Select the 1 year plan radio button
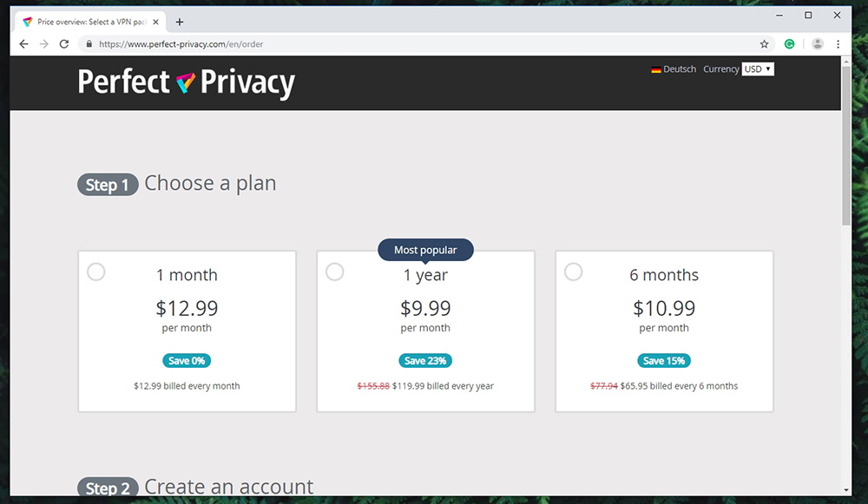 (334, 272)
